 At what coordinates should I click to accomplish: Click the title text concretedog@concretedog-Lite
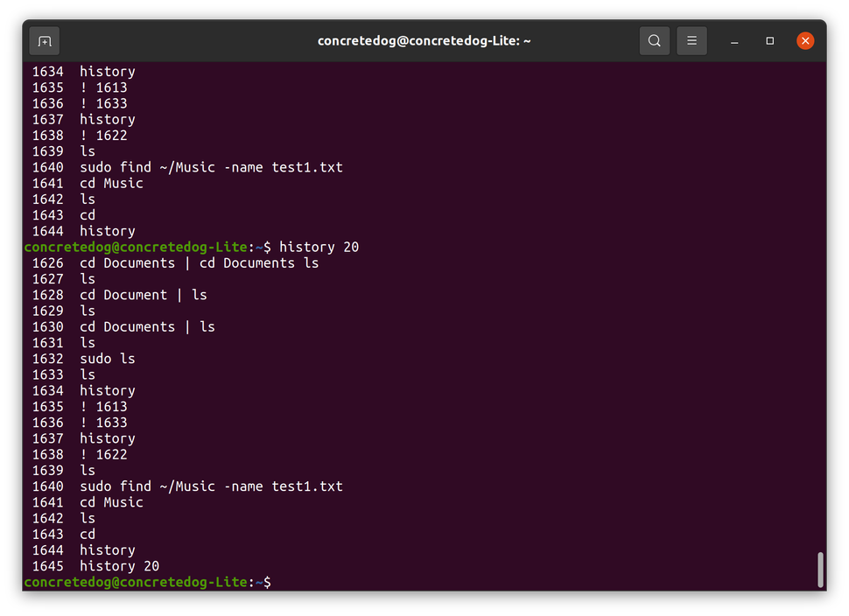click(424, 40)
